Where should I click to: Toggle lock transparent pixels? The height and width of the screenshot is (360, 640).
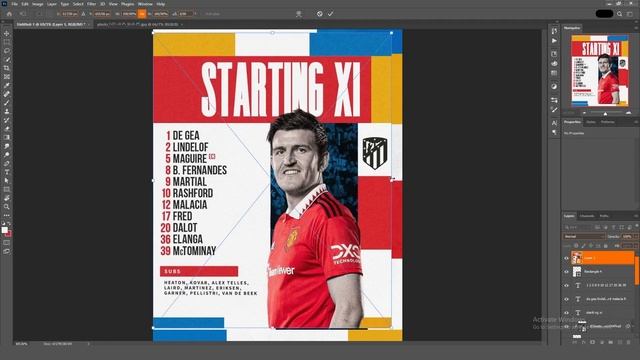(x=576, y=246)
